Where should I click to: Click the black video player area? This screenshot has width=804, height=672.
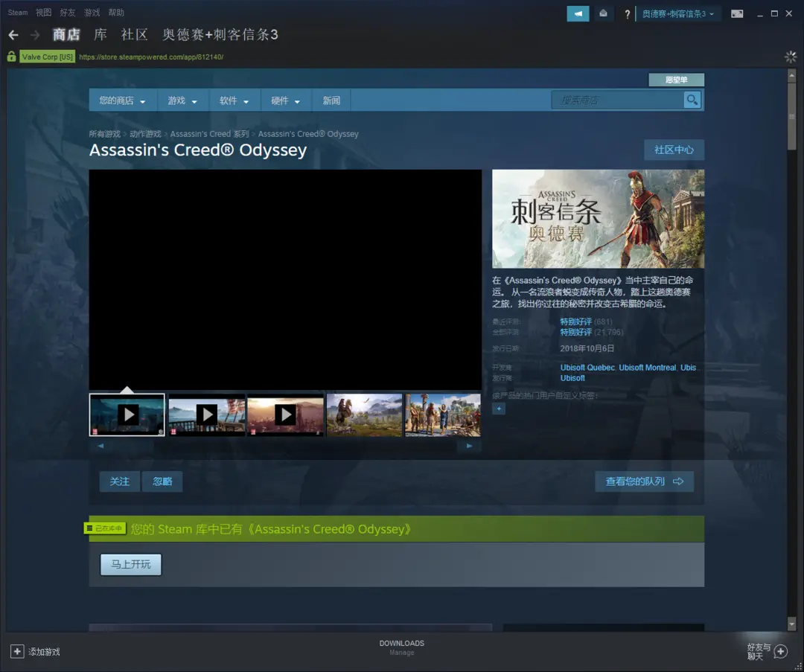click(285, 279)
